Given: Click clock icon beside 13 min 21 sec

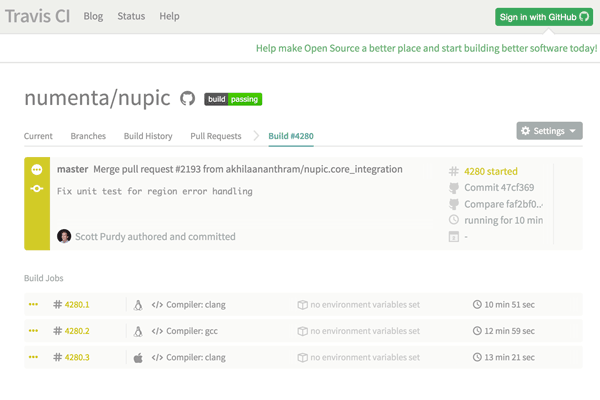Looking at the screenshot, I should 477,357.
